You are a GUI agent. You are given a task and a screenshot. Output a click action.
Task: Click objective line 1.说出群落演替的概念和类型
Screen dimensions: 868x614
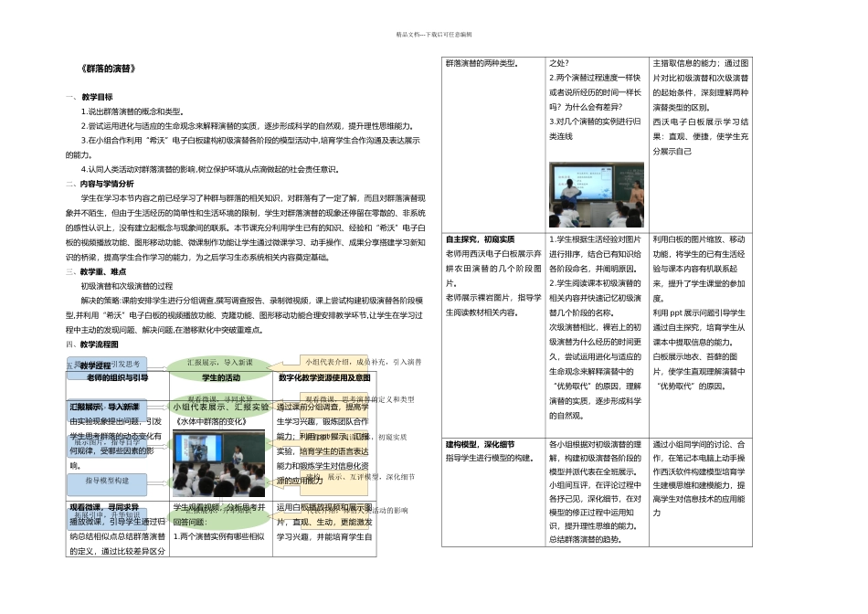132,111
